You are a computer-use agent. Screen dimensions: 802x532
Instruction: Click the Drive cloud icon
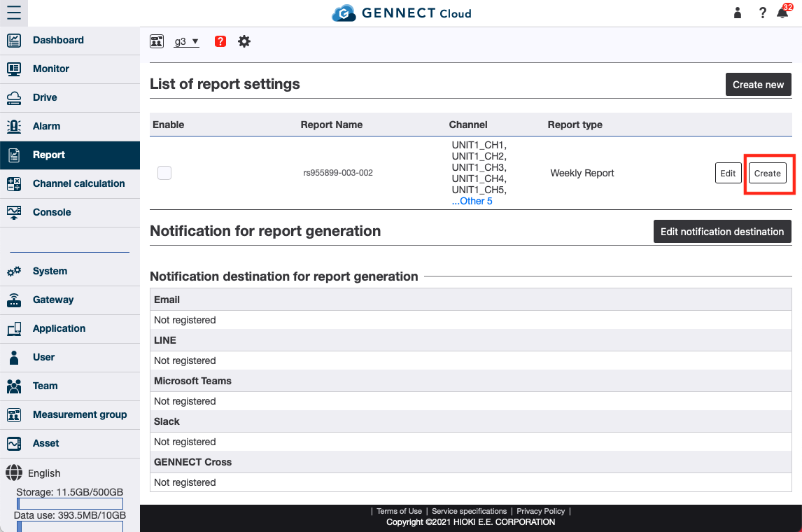(14, 98)
